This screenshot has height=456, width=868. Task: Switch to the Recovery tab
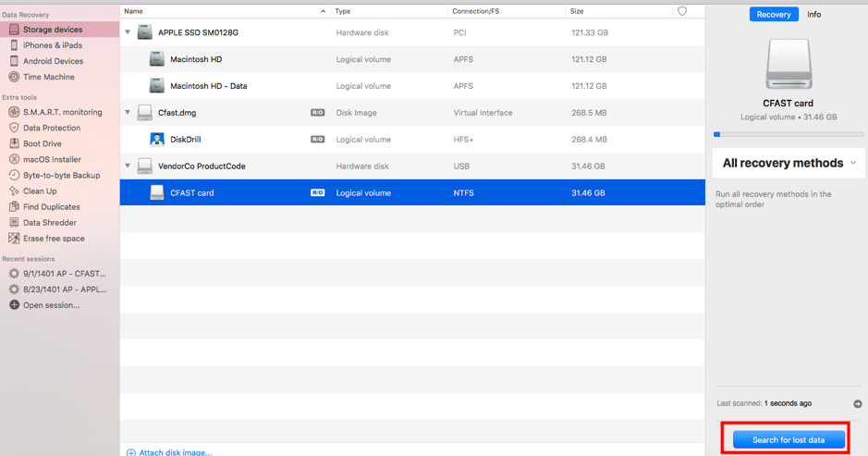(x=774, y=15)
